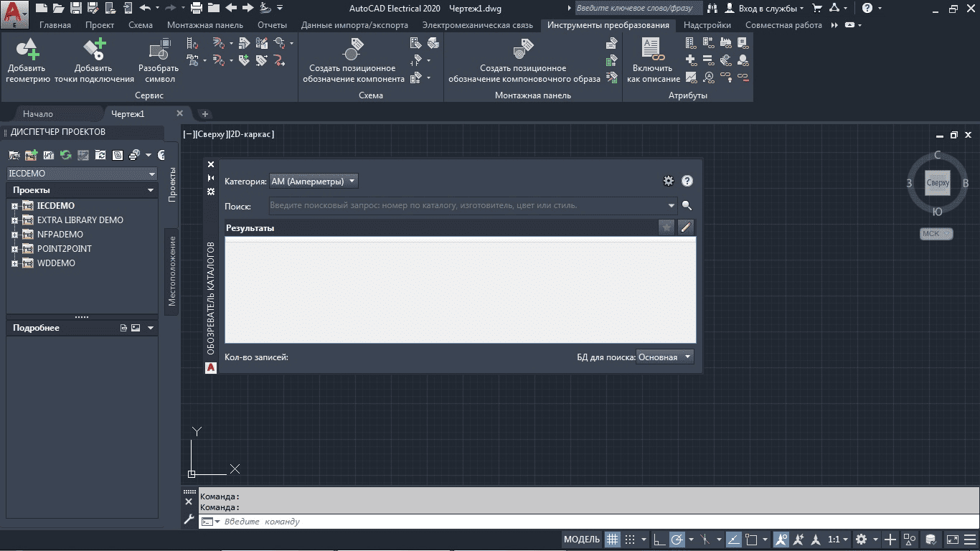Click Включить как описание tool

653,60
